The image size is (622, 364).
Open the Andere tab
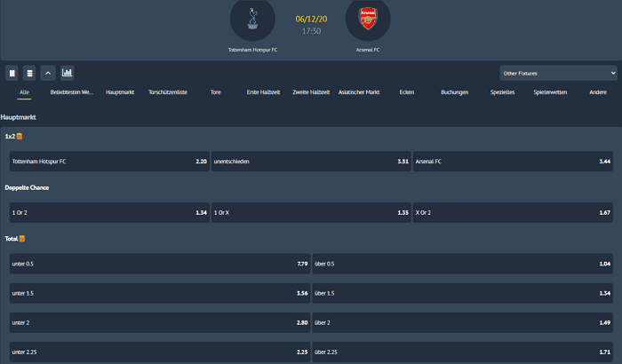(x=598, y=92)
